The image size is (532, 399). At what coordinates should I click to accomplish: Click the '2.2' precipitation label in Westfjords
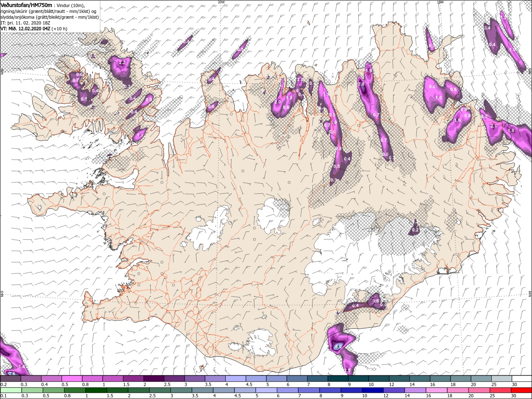pos(122,62)
